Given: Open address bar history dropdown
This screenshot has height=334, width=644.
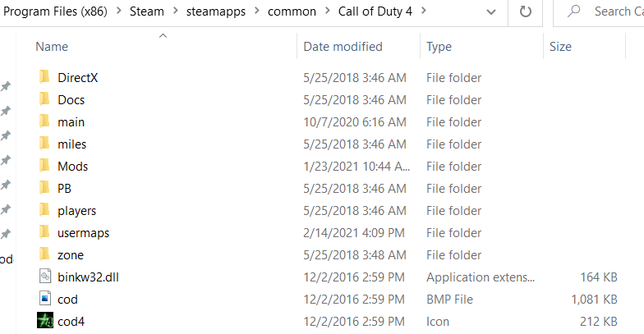Looking at the screenshot, I should (x=491, y=11).
